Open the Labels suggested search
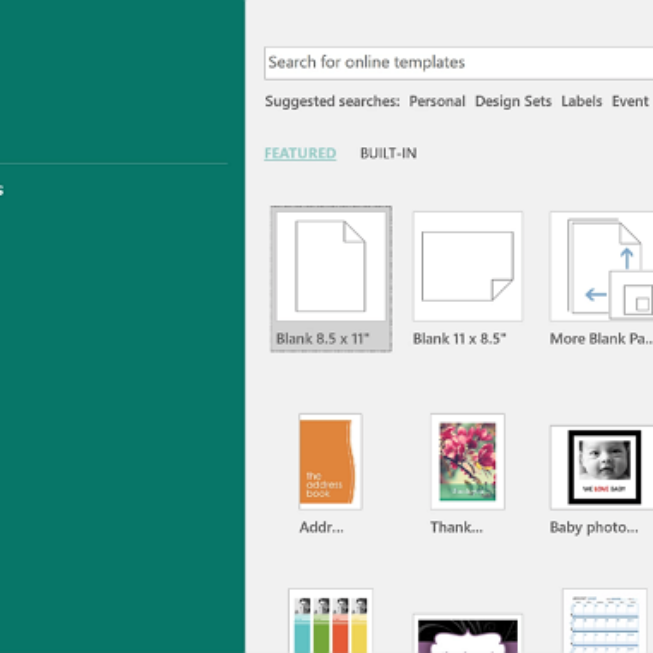The width and height of the screenshot is (653, 653). point(581,101)
